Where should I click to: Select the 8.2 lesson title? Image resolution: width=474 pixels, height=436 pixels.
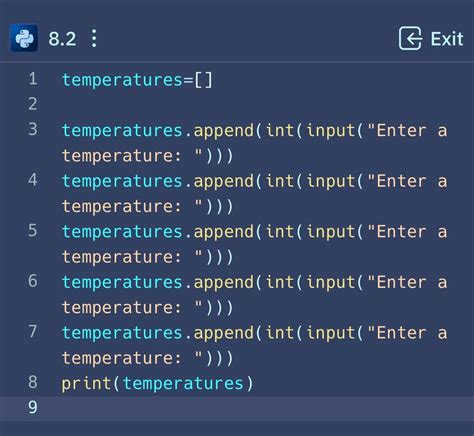click(x=62, y=39)
